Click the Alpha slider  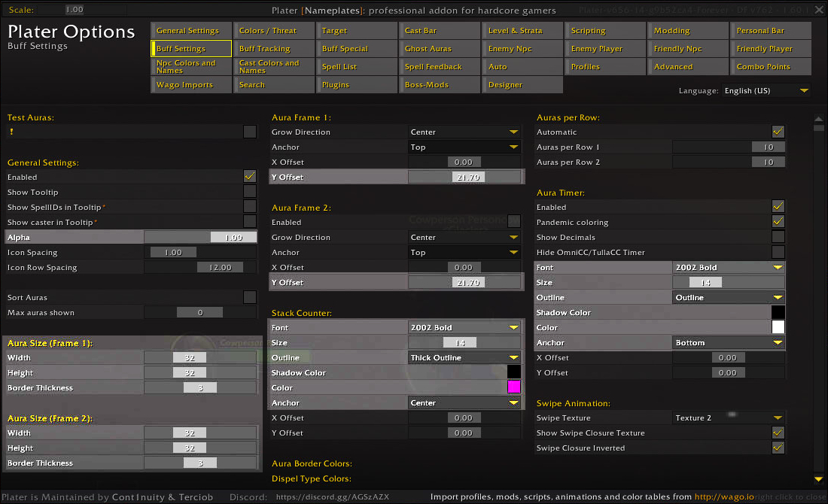201,237
